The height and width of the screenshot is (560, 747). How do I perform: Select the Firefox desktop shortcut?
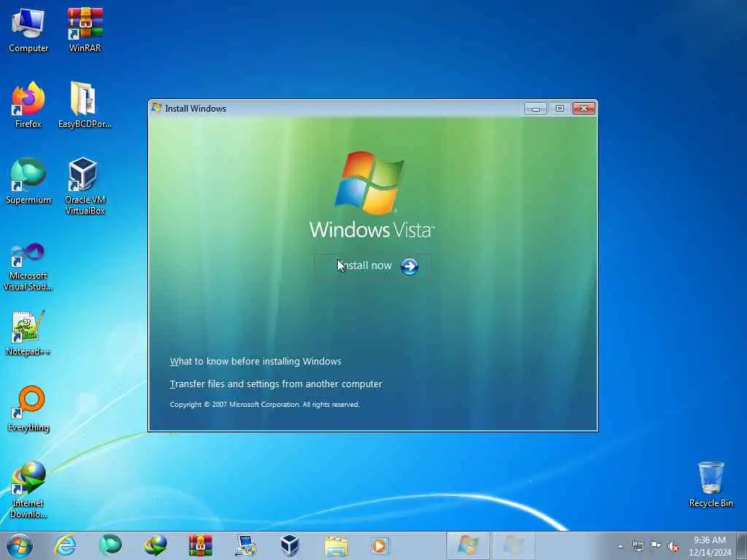tap(28, 105)
